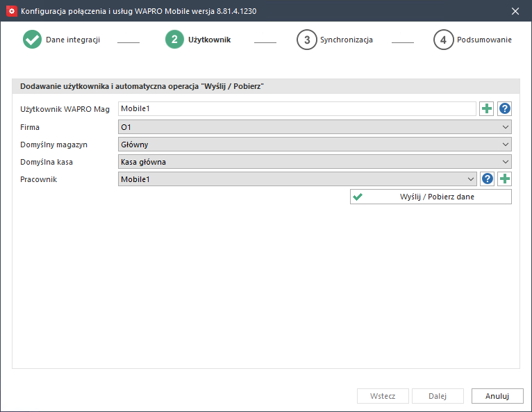The image size is (532, 412).
Task: Click the Domyślna kasa label
Action: 47,162
